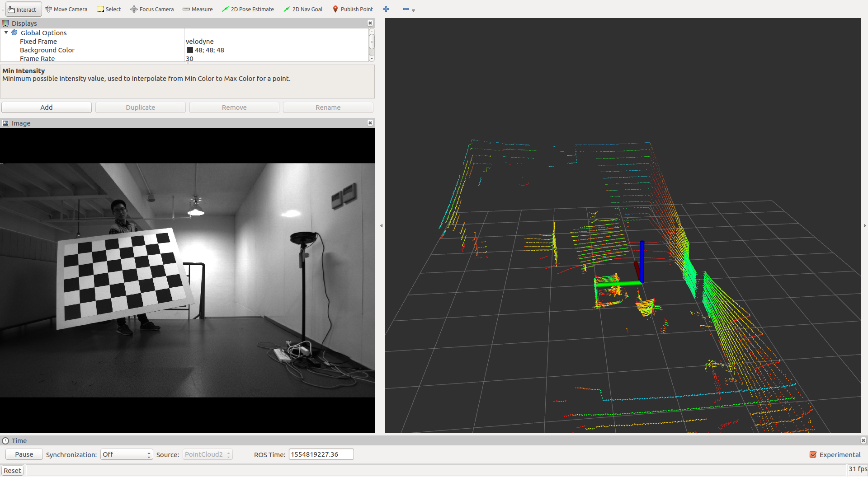Activate the Focus Camera tool
The width and height of the screenshot is (868, 477).
tap(152, 9)
